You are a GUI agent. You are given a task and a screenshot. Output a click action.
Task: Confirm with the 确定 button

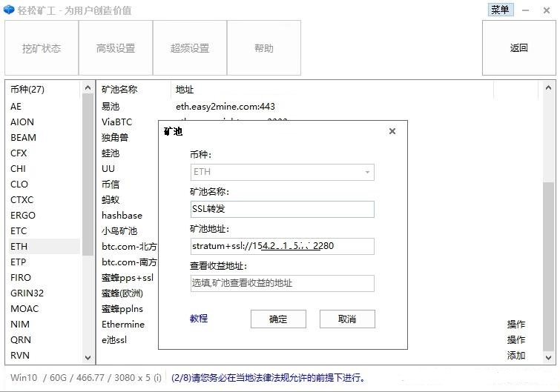(278, 319)
